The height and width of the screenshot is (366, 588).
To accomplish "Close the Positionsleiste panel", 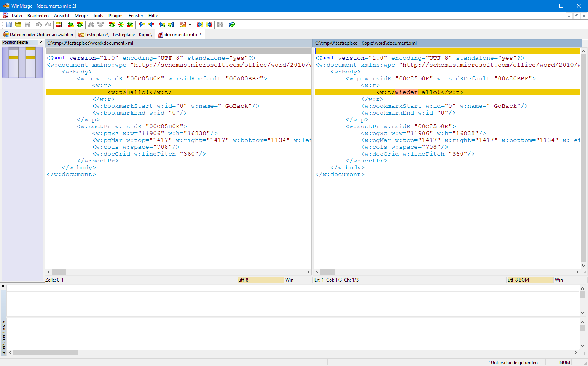I will pyautogui.click(x=41, y=43).
